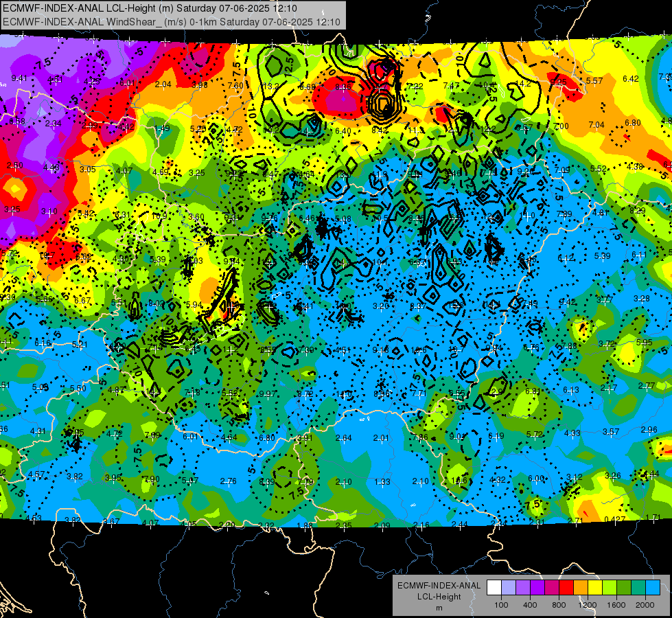Click the shear value 4.57

pos(36,474)
